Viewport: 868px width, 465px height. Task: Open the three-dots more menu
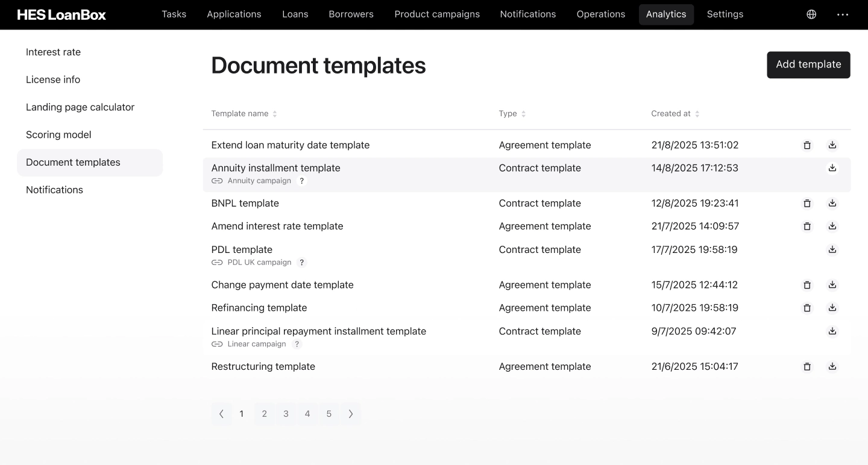(843, 14)
